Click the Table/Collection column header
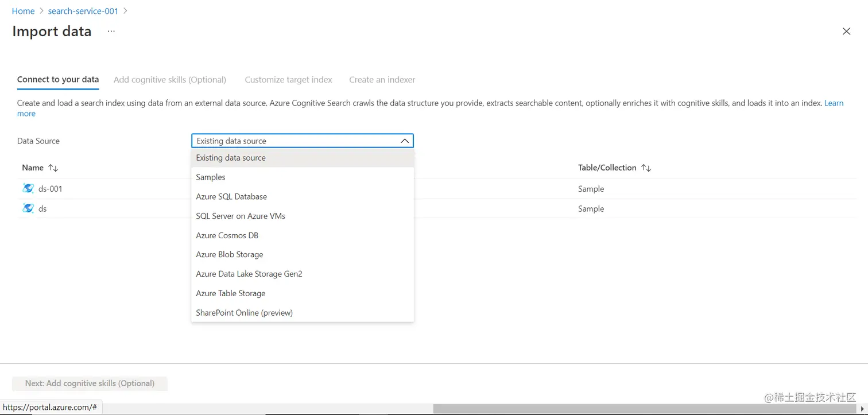 click(x=607, y=168)
